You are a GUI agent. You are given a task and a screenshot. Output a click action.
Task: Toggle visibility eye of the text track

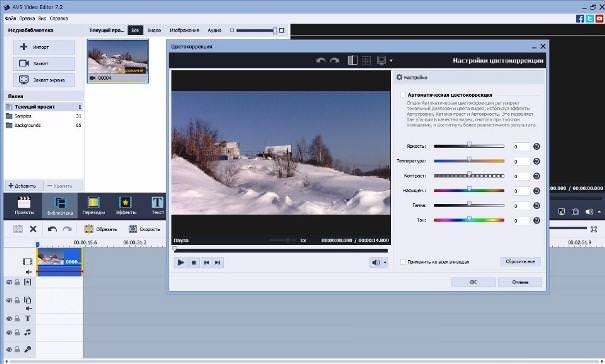click(9, 318)
